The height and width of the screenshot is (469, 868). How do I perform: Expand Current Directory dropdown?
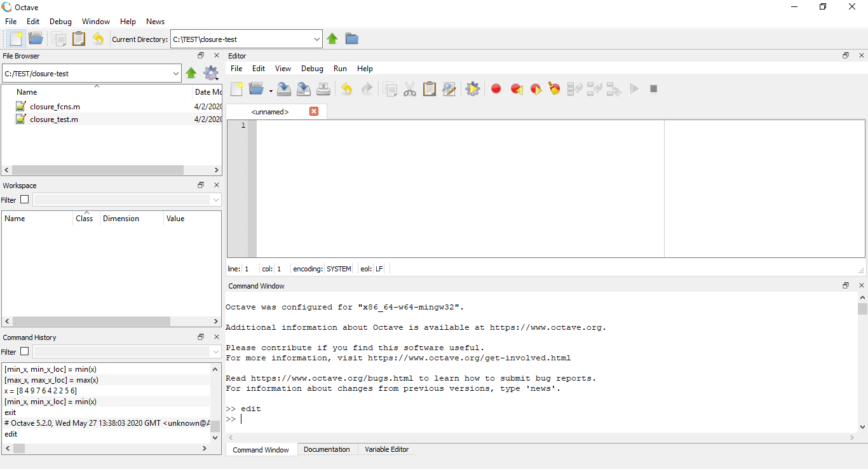tap(317, 39)
